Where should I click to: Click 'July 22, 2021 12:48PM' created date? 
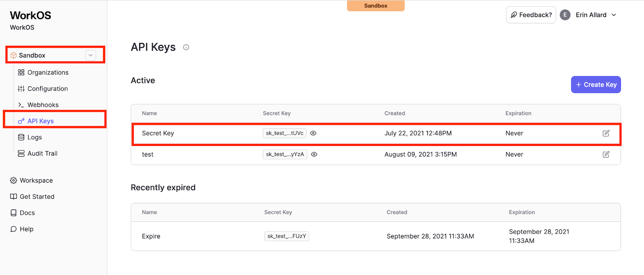(x=418, y=133)
